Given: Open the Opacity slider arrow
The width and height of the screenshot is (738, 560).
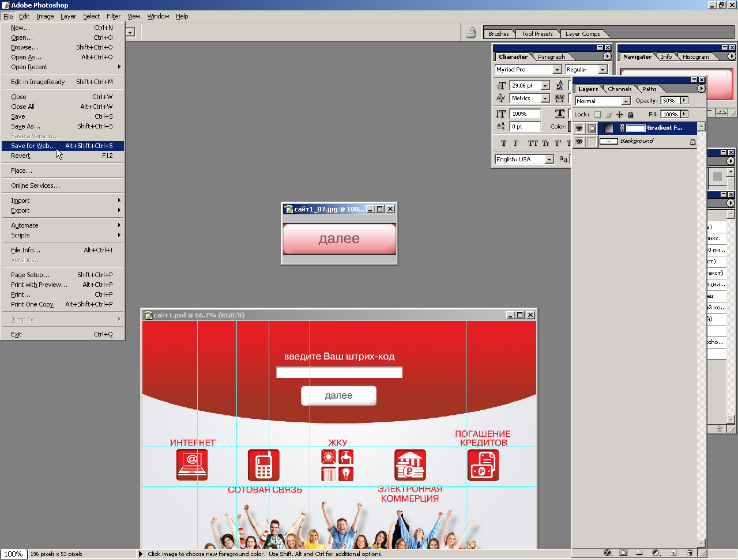Looking at the screenshot, I should click(684, 100).
